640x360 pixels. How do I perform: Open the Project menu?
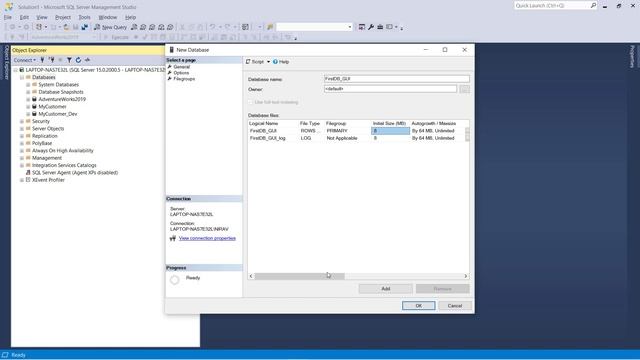(63, 17)
